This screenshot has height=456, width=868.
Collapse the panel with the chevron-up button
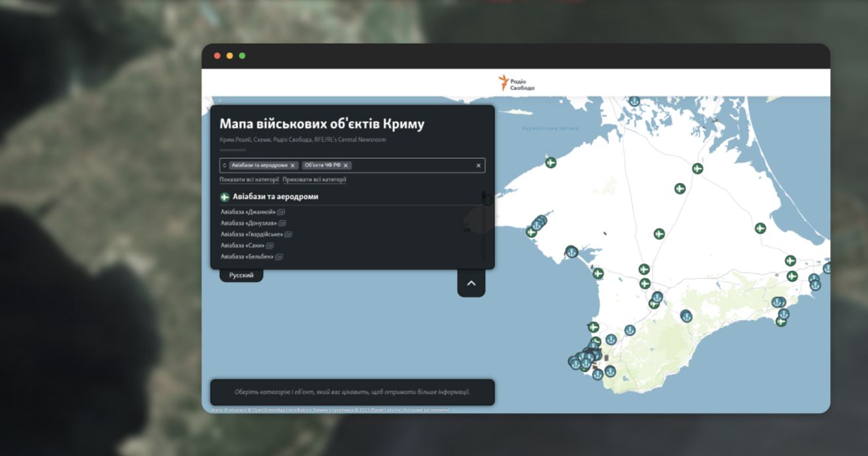pos(471,284)
